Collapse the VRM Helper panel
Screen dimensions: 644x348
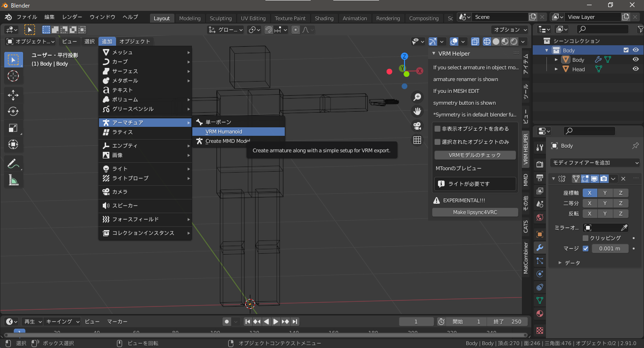[433, 54]
